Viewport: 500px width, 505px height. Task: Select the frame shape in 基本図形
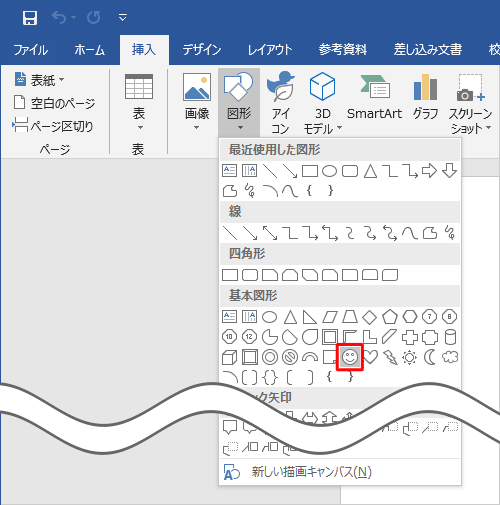(330, 337)
